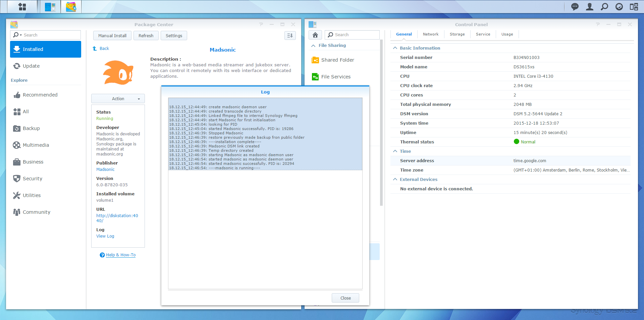Switch to the Service tab
The height and width of the screenshot is (320, 644).
pyautogui.click(x=483, y=34)
